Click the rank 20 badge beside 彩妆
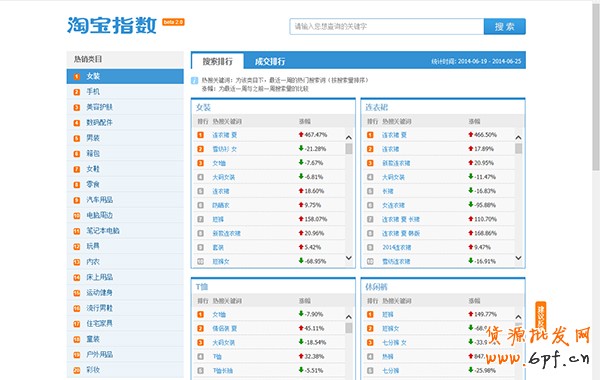600x380 pixels. pyautogui.click(x=77, y=370)
